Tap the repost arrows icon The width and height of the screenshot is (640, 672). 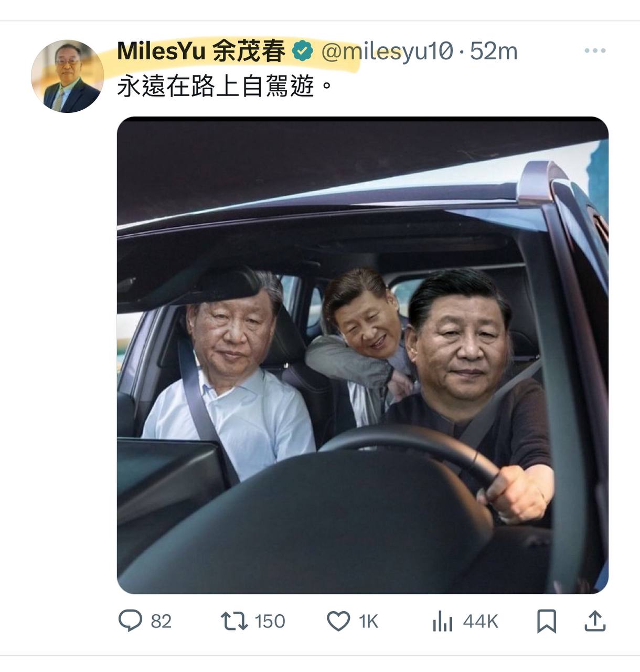click(x=234, y=621)
